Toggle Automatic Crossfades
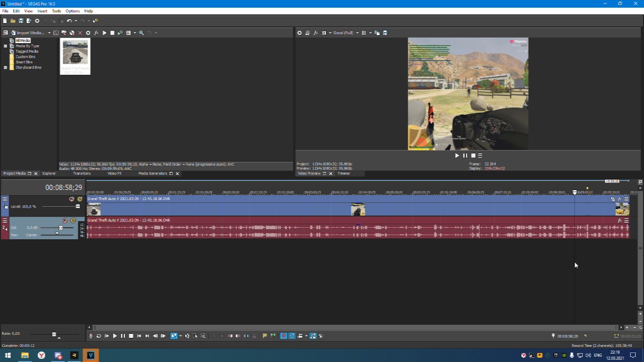644x362 pixels. 292,336
